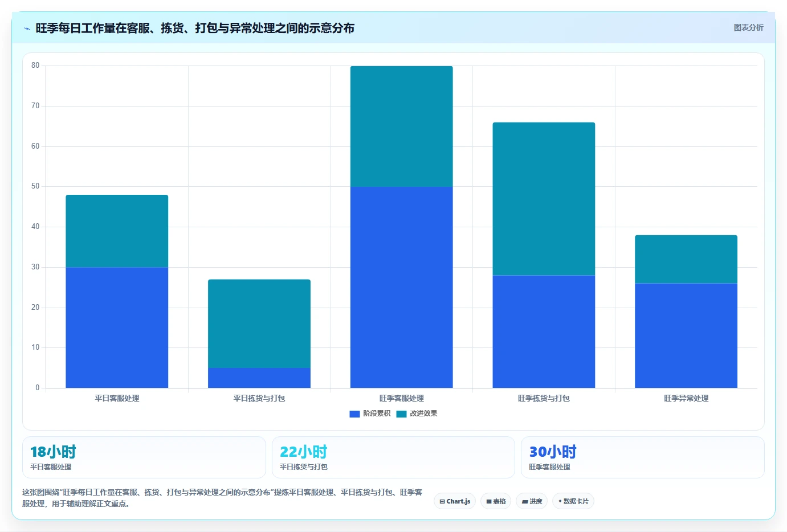Click the teal segment of 旺季拣货与打包 bar
This screenshot has height=532, width=787.
coord(544,199)
